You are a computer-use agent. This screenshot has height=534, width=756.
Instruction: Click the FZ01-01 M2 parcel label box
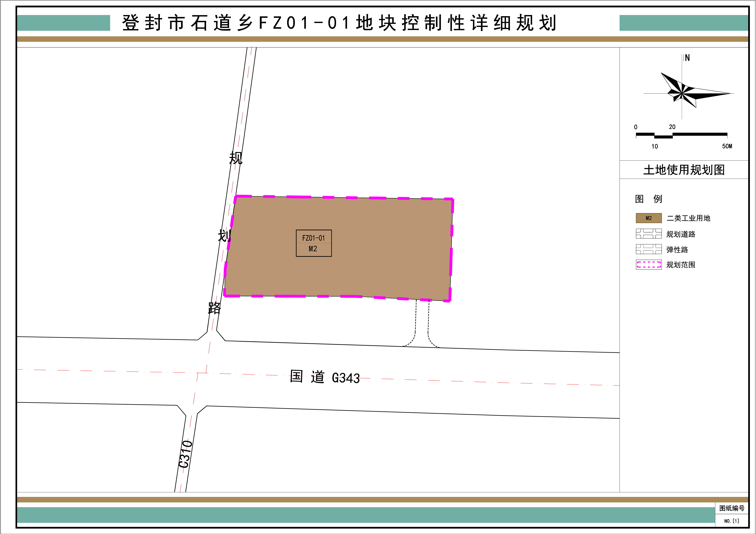click(x=314, y=243)
